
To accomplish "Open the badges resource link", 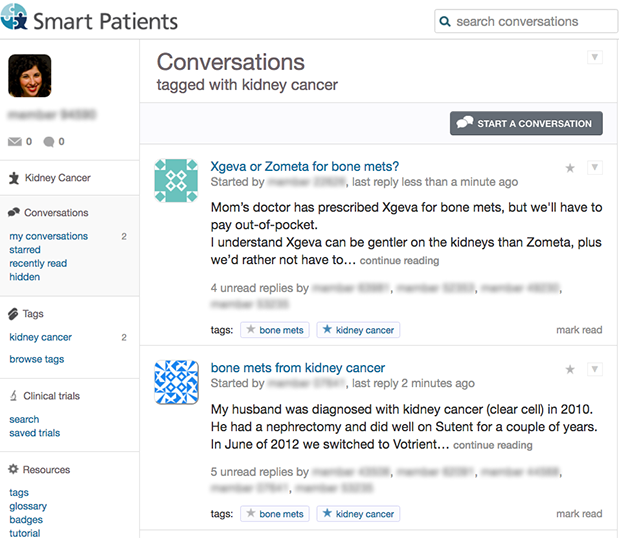I will [26, 519].
